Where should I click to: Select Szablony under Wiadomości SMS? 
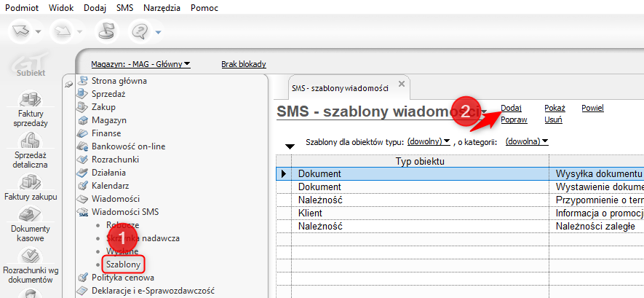point(123,264)
